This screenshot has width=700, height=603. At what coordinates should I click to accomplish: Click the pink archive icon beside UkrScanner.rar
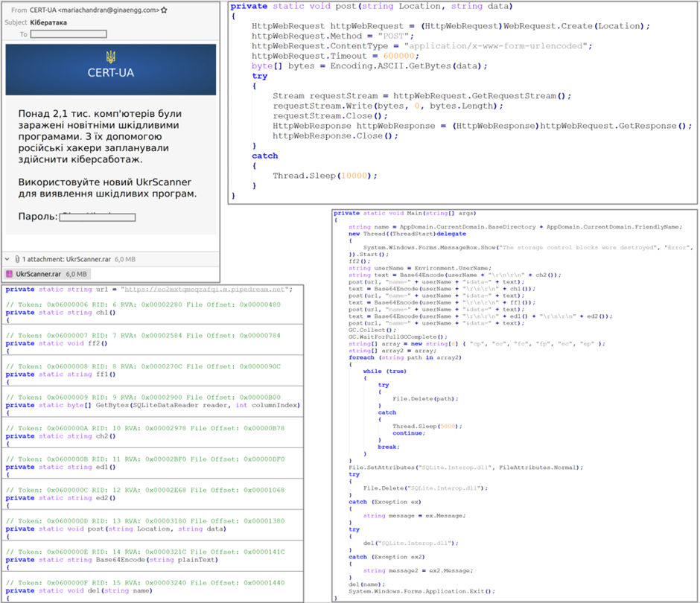(9, 274)
